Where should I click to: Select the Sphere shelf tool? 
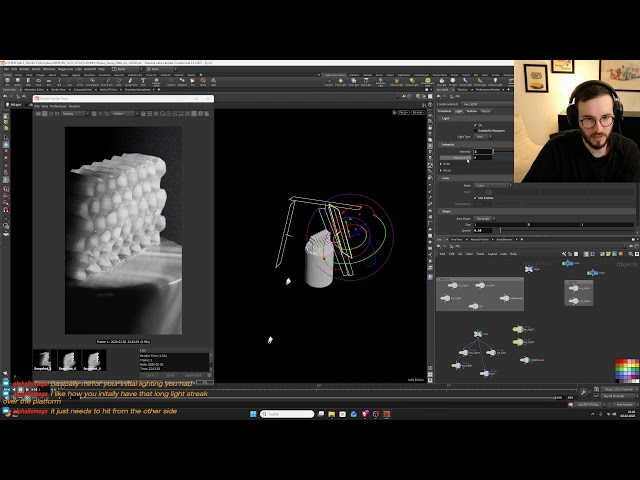(18, 82)
